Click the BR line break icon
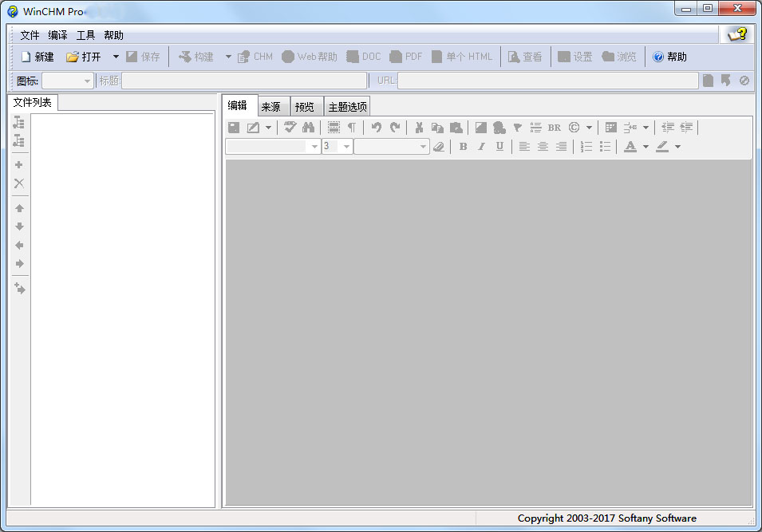762x532 pixels. tap(554, 128)
